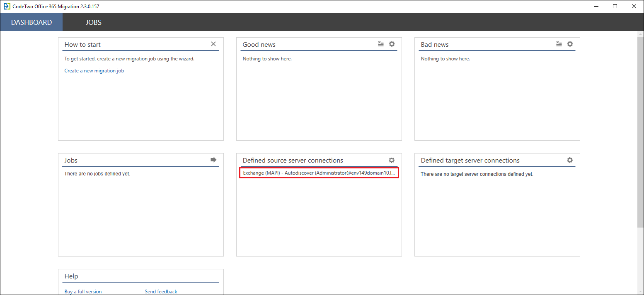Viewport: 644px width, 295px height.
Task: Click Create a new migration job link
Action: 94,71
